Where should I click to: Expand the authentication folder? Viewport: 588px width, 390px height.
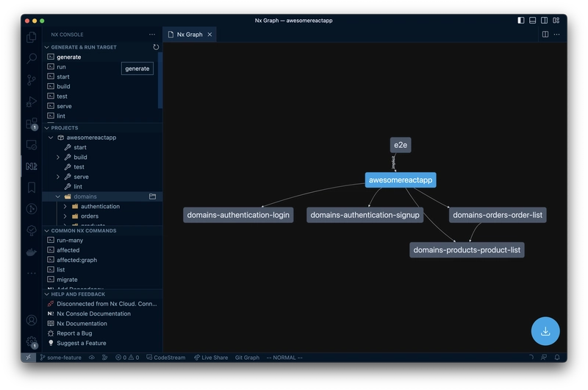pos(65,207)
